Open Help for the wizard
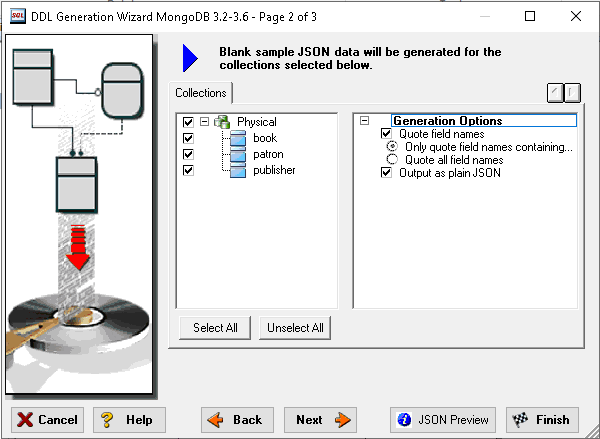 129,420
